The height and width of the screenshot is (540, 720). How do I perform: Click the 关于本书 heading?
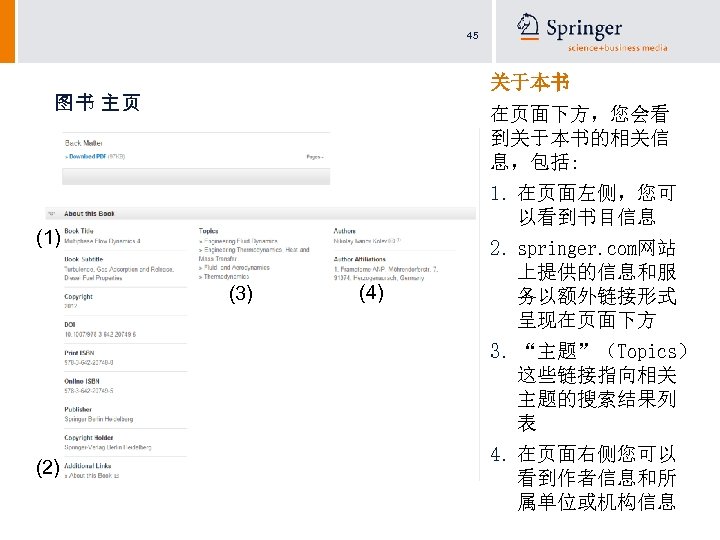[530, 82]
